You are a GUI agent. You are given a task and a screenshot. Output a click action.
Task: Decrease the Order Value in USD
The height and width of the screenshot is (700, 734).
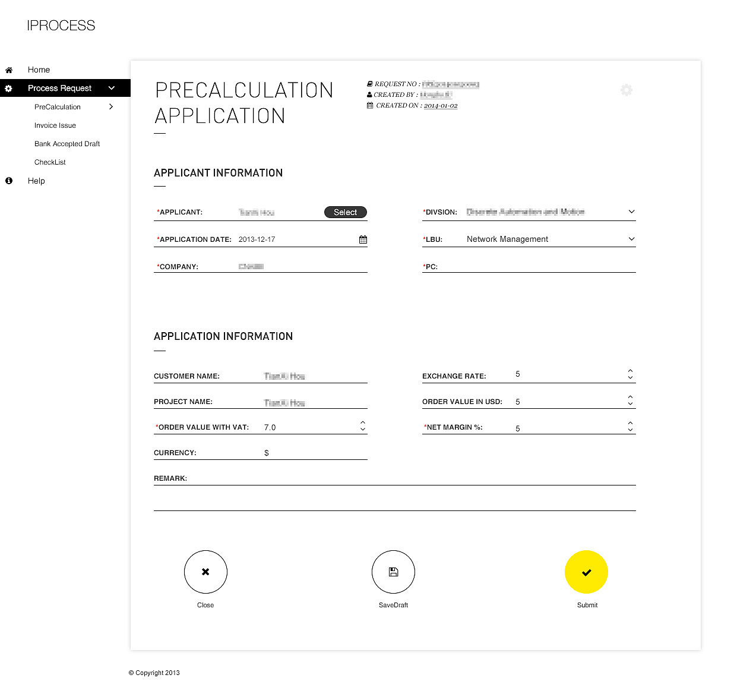pos(630,403)
